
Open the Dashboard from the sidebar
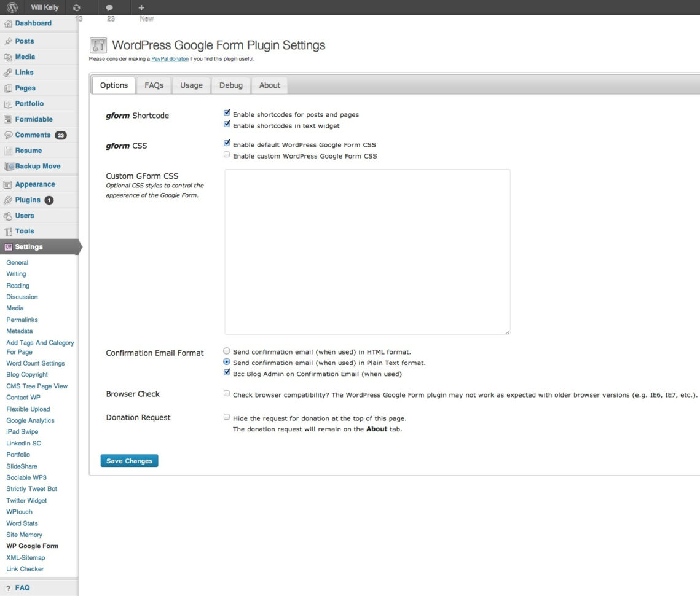point(33,23)
